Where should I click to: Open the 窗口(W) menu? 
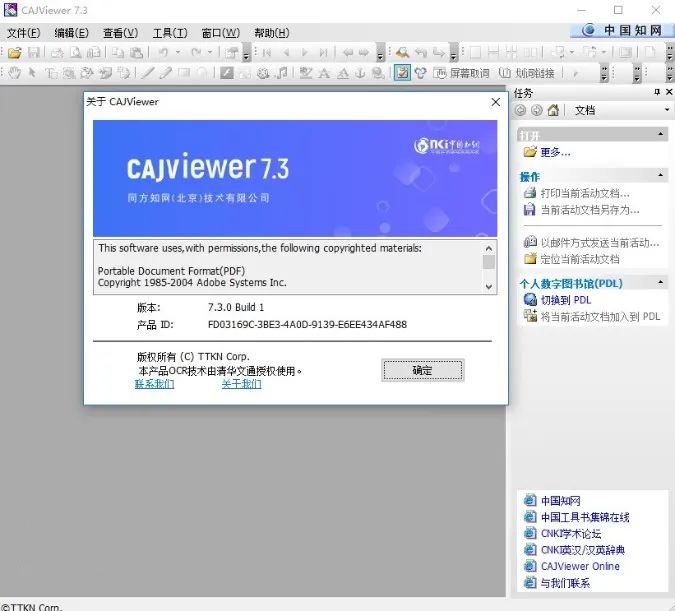[220, 33]
